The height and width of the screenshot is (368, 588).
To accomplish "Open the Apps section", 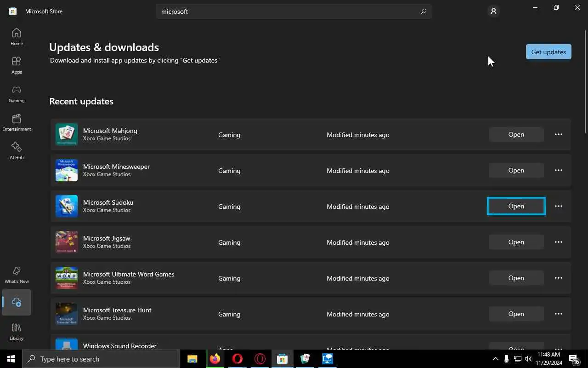I will [17, 65].
